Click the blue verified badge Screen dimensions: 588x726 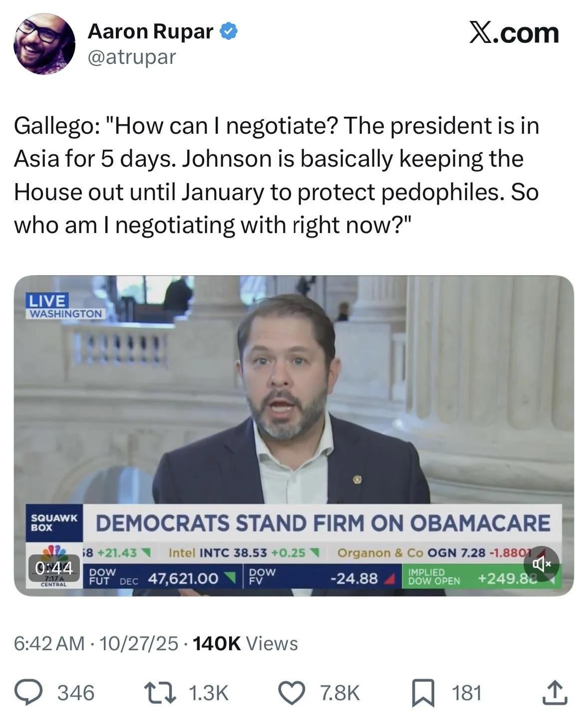click(x=229, y=31)
